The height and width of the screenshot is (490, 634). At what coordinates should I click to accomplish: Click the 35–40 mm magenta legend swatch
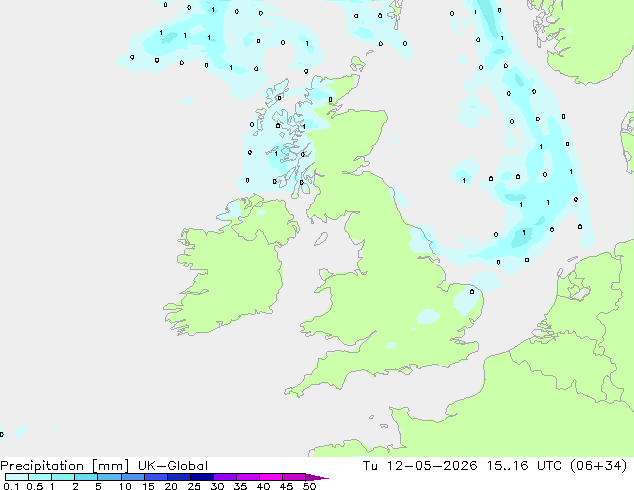pyautogui.click(x=248, y=477)
